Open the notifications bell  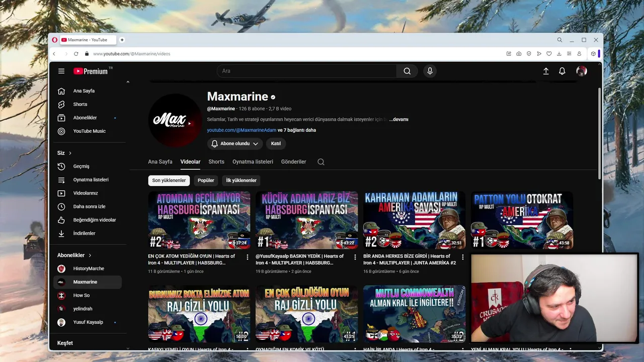[x=562, y=71]
